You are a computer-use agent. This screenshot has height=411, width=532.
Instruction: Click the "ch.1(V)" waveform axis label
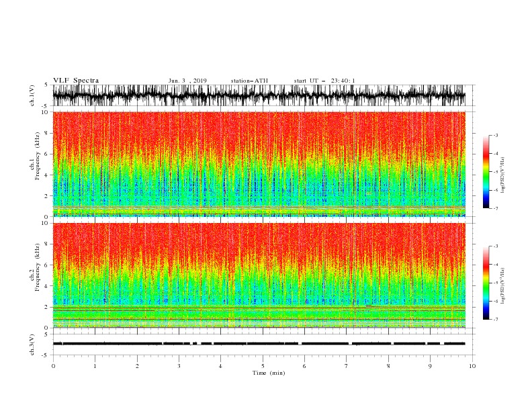(32, 95)
